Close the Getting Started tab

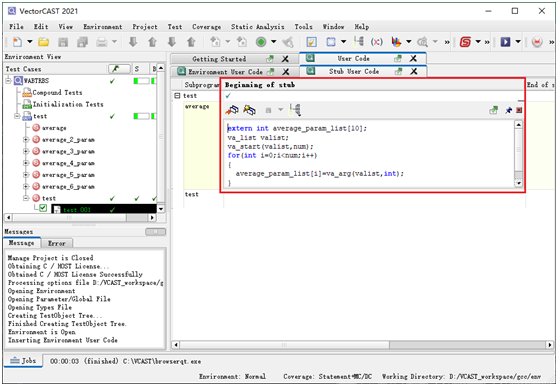tap(285, 59)
